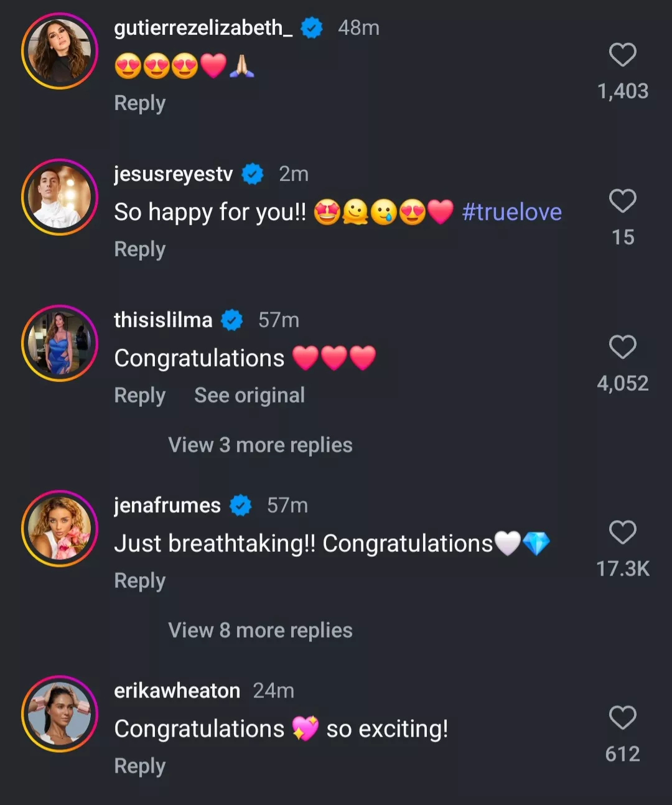Reply to gutierrezelizabeth_'s comment
Image resolution: width=672 pixels, height=805 pixels.
pyautogui.click(x=140, y=103)
